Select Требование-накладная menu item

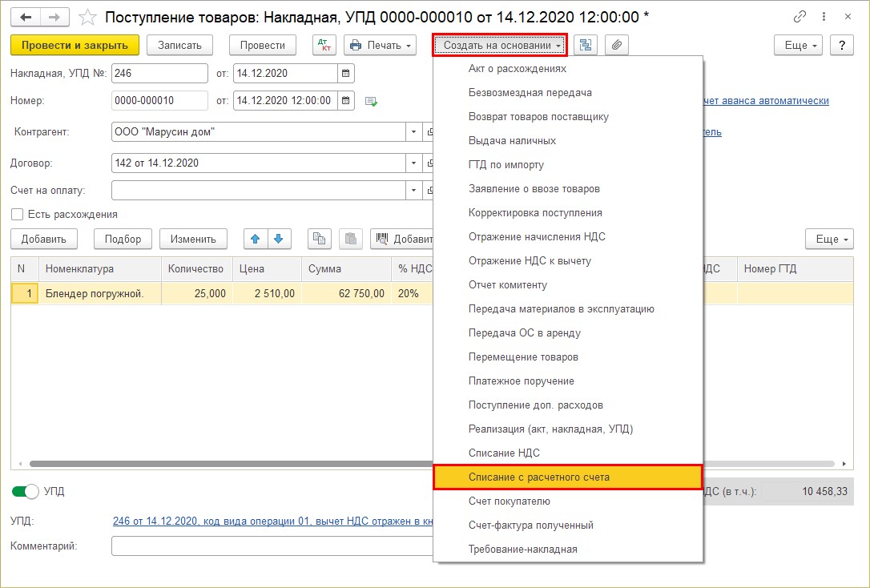point(568,550)
